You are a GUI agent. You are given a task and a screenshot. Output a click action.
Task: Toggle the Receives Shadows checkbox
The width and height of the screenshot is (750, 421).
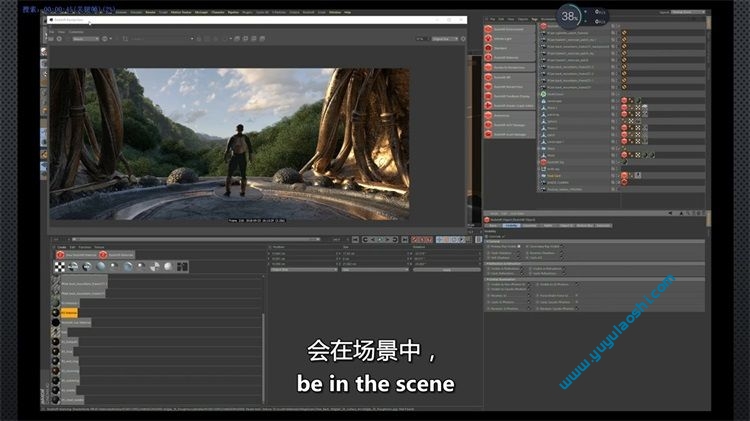tap(562, 253)
